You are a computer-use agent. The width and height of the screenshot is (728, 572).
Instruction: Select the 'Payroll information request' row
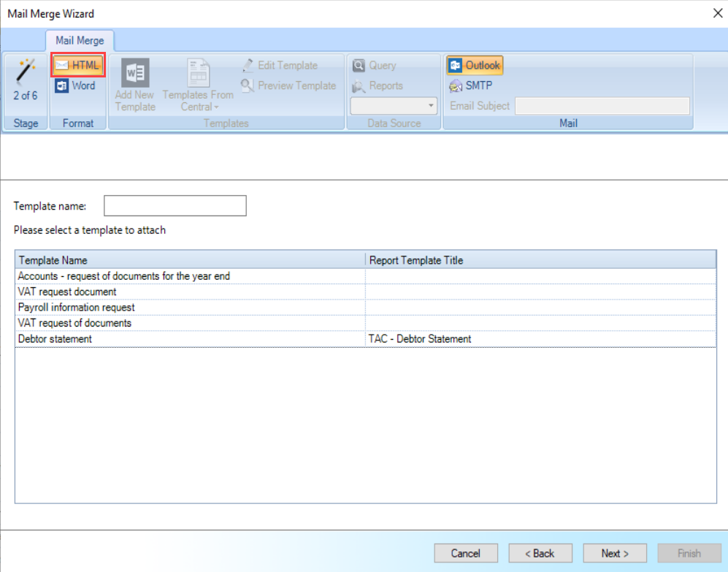click(365, 308)
